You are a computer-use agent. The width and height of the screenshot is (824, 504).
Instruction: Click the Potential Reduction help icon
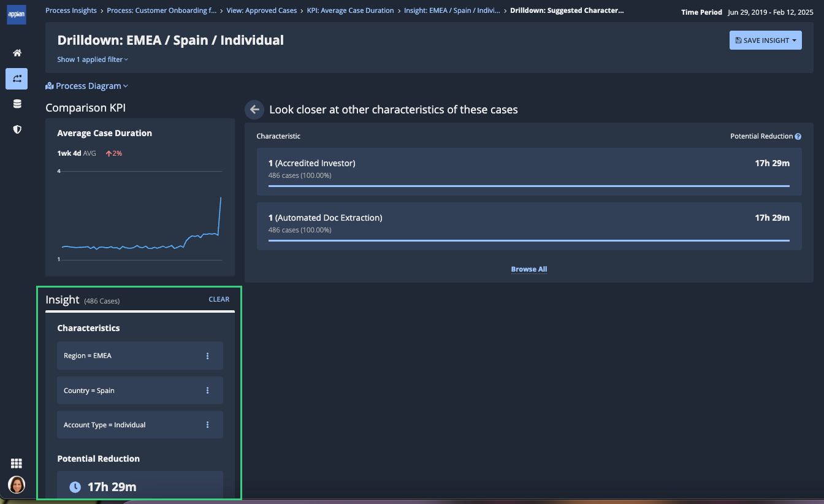point(798,137)
